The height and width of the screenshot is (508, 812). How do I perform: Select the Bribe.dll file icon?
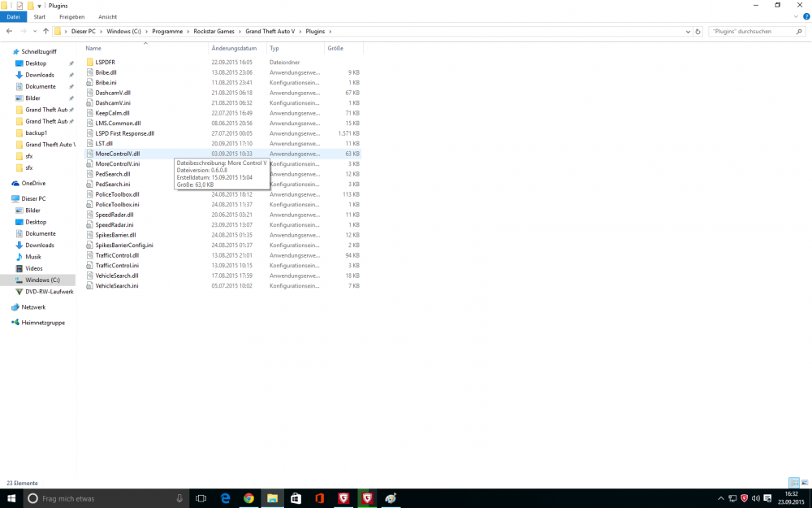click(x=89, y=72)
